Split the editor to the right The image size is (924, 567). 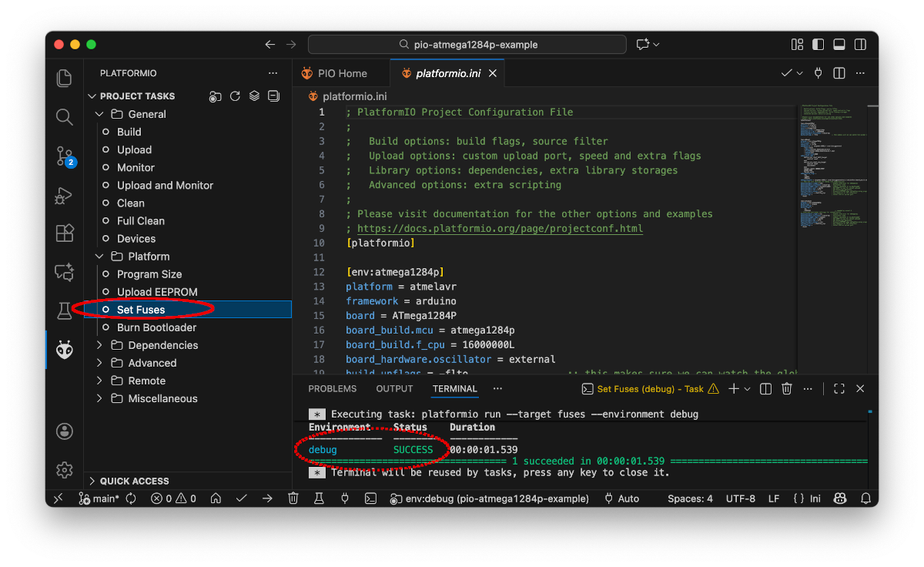click(x=839, y=73)
